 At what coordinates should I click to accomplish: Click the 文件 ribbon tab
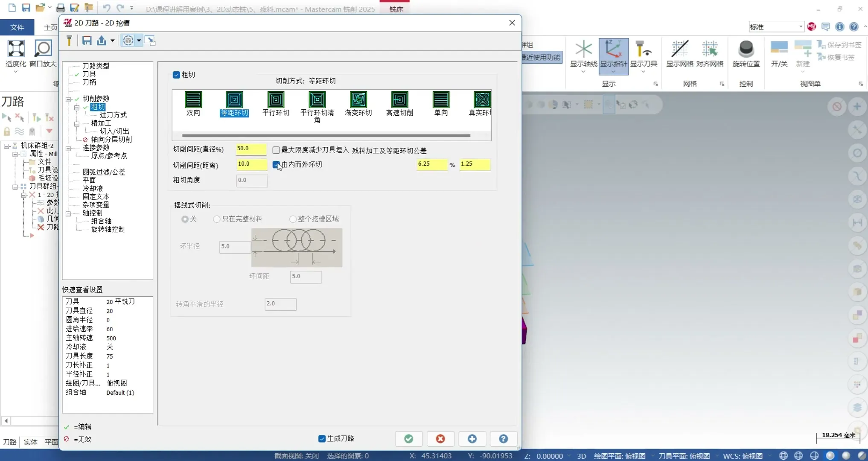point(17,27)
